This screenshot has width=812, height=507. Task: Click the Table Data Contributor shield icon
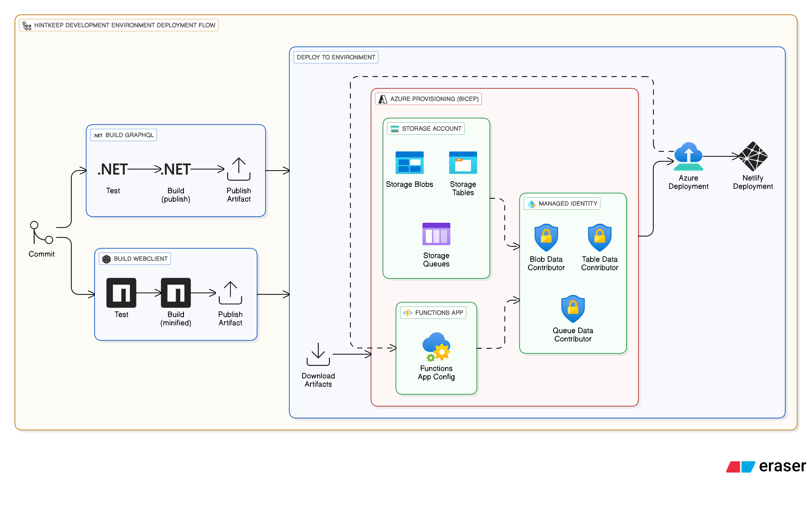click(x=600, y=238)
